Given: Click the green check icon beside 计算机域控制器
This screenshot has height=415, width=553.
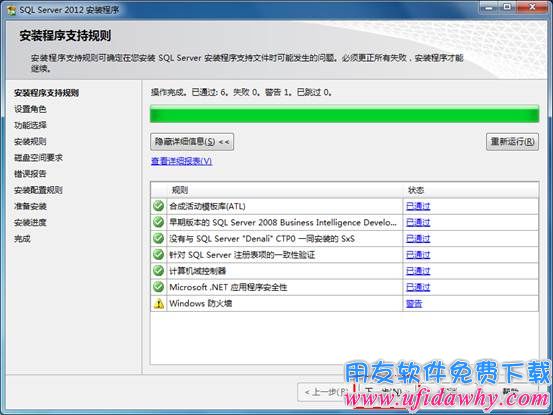Looking at the screenshot, I should pyautogui.click(x=158, y=271).
